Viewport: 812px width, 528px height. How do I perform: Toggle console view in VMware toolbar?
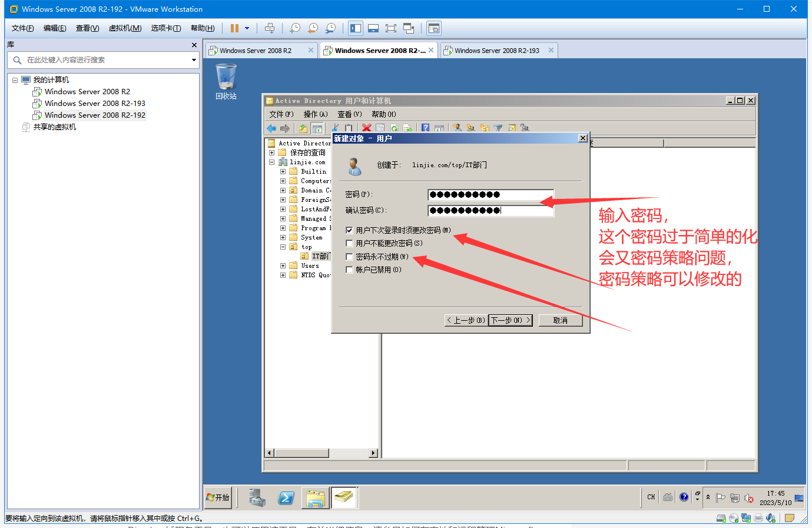pos(434,28)
